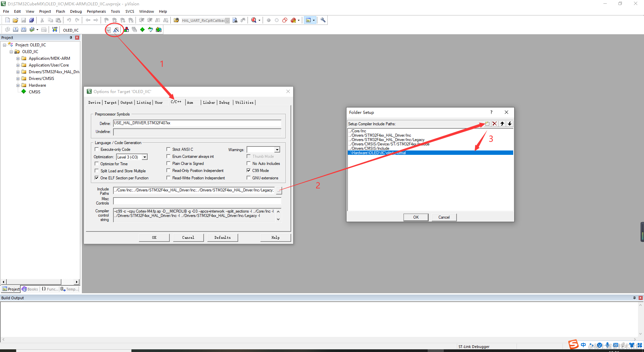
Task: Open a file via toolbar icon
Action: [15, 20]
